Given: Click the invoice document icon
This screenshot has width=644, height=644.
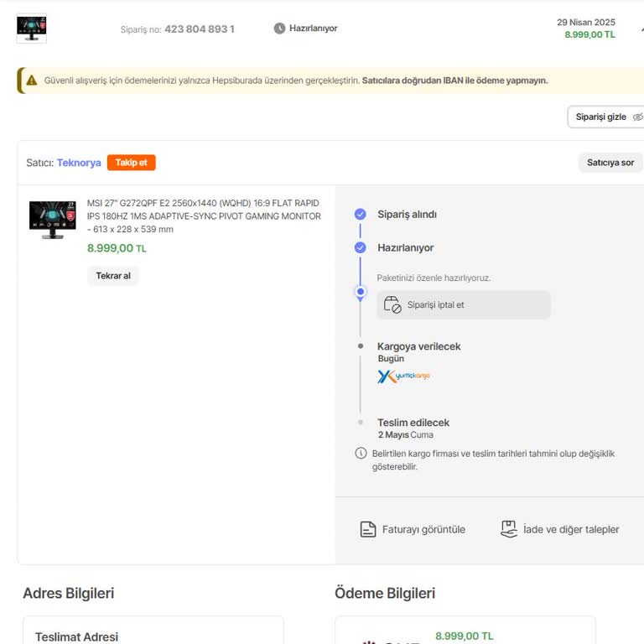Looking at the screenshot, I should pos(367,529).
